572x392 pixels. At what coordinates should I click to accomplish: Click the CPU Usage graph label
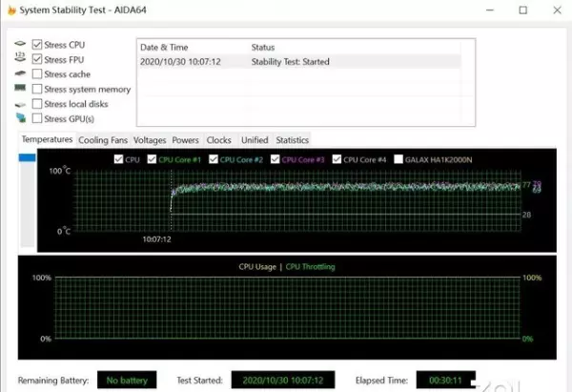click(257, 267)
